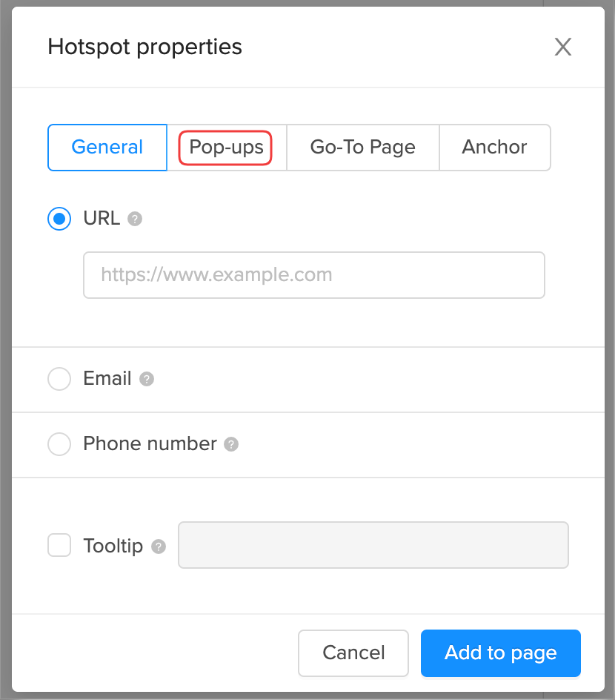Image resolution: width=615 pixels, height=700 pixels.
Task: Close the Hotspot properties dialog
Action: coord(563,47)
